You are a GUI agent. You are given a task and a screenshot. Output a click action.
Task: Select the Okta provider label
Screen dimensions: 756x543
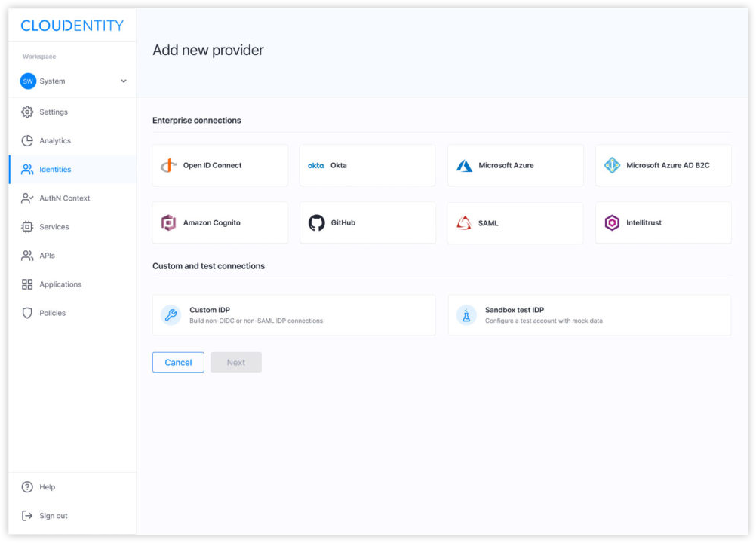(x=339, y=165)
